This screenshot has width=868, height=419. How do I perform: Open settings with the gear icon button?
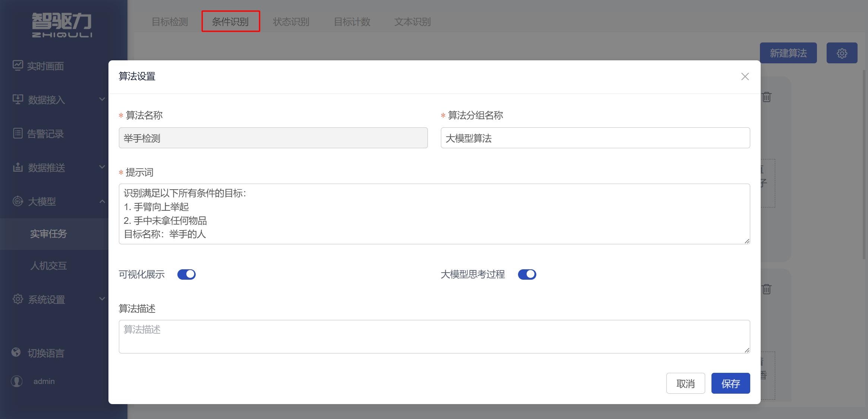tap(842, 53)
